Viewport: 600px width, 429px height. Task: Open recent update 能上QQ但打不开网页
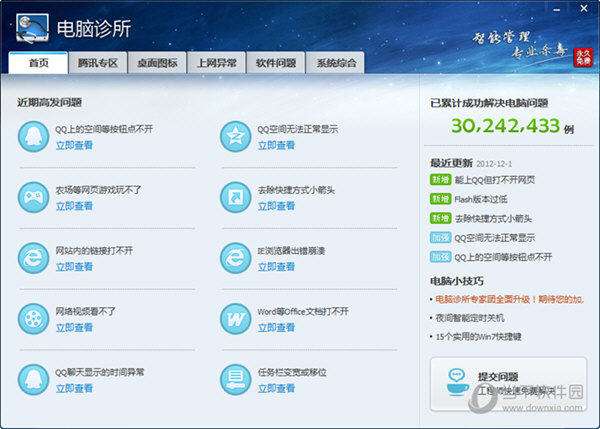(x=494, y=180)
